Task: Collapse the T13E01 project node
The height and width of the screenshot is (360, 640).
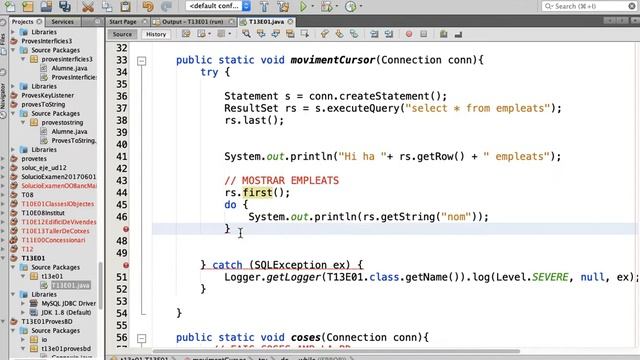Action: (3, 258)
